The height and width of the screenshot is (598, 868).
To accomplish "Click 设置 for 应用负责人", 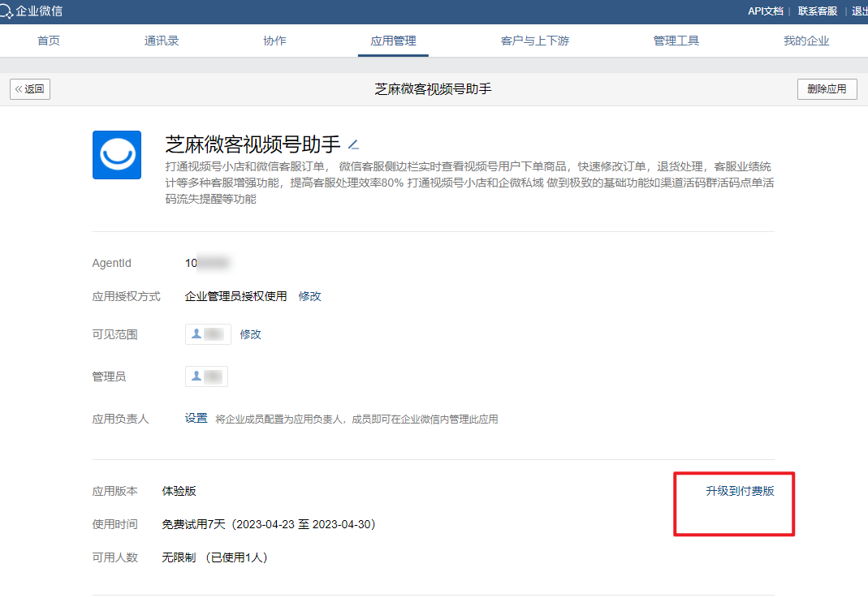I will click(196, 418).
